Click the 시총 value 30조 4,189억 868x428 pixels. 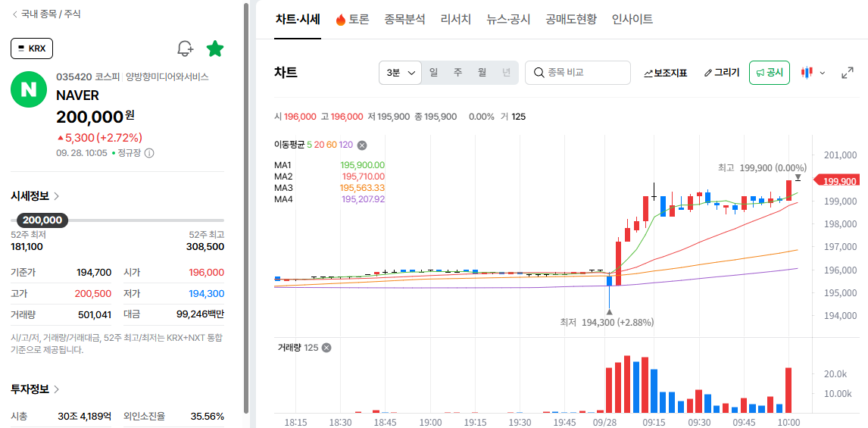[85, 416]
